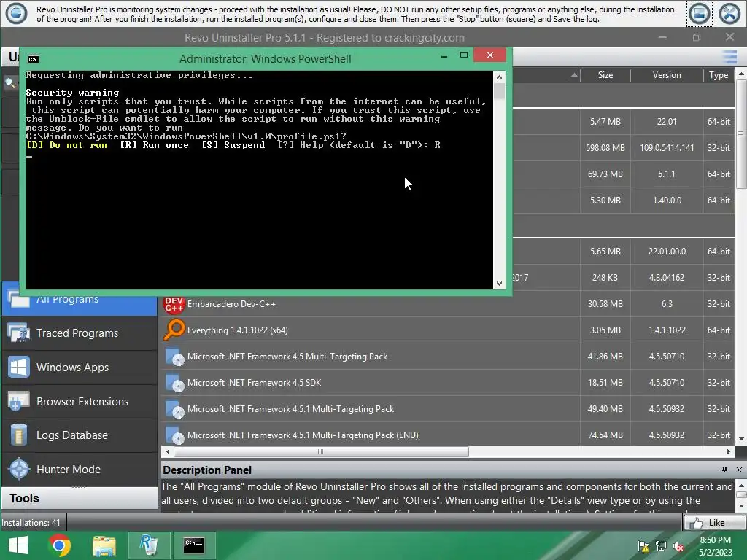Click the horizontal scrollbar thumb
747x560 pixels.
321,451
